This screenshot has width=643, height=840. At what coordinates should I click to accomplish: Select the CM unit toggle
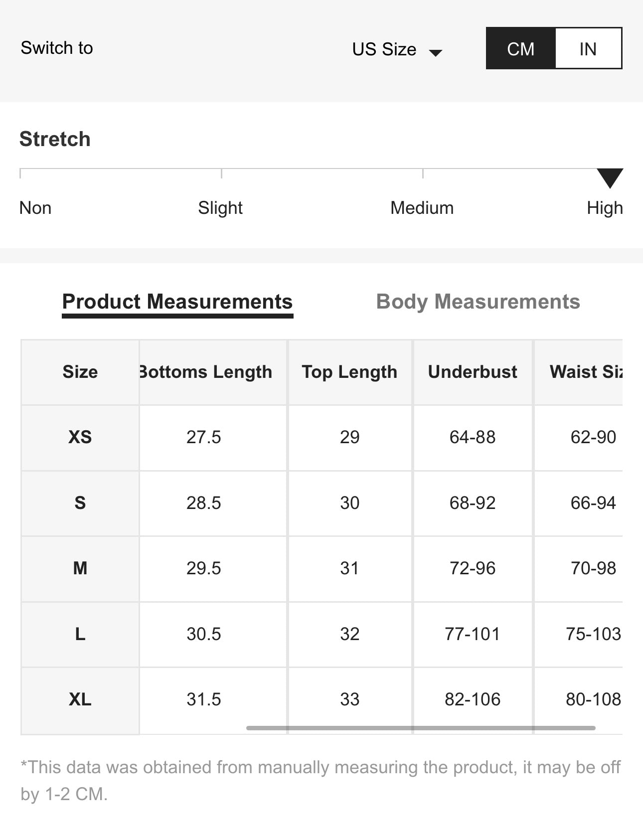pos(520,49)
